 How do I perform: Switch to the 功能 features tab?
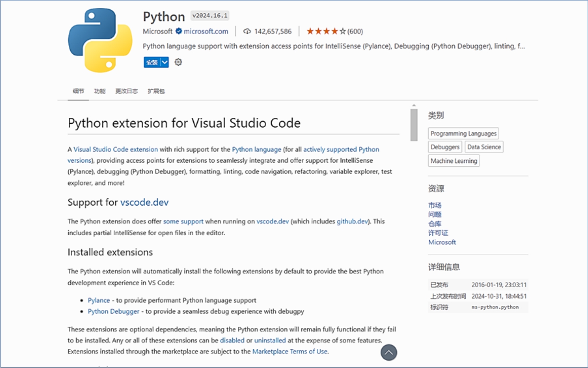pos(100,91)
